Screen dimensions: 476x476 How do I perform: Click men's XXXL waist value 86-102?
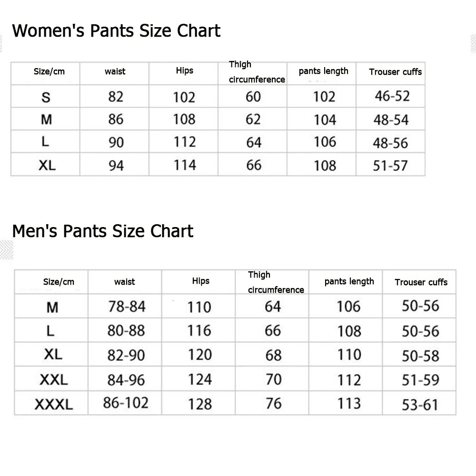tap(126, 403)
